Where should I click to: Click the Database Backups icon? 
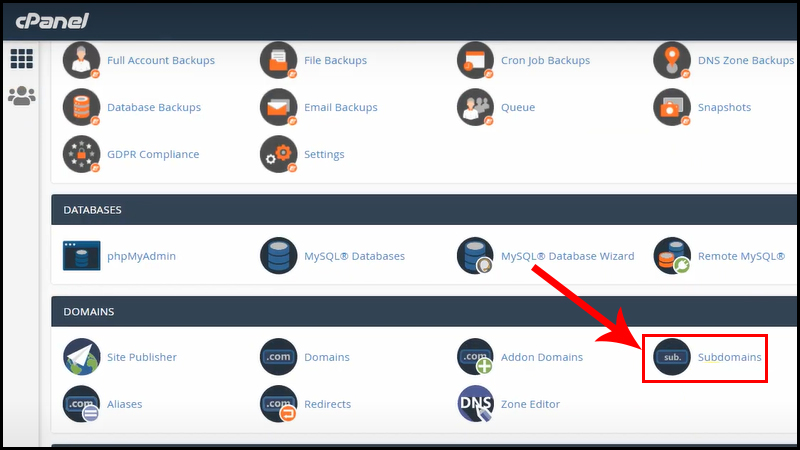(x=82, y=107)
